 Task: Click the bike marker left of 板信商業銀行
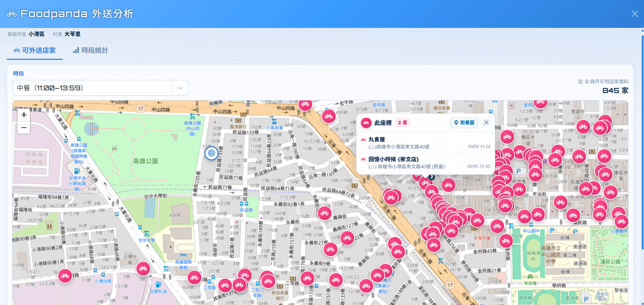click(268, 281)
